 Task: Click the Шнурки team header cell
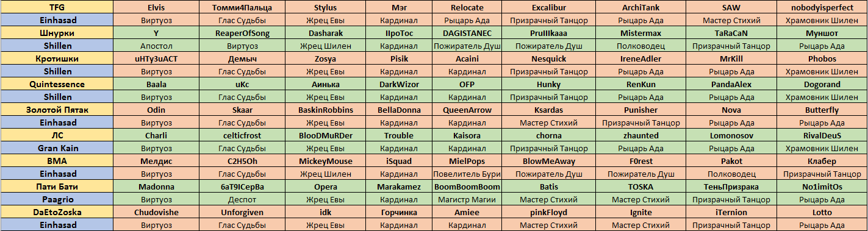(x=57, y=33)
